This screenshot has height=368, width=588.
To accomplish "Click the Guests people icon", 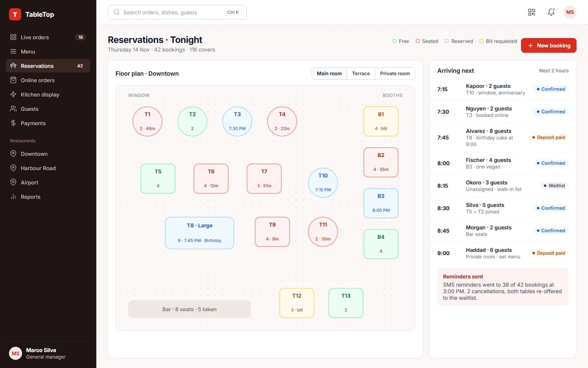I will 13,109.
